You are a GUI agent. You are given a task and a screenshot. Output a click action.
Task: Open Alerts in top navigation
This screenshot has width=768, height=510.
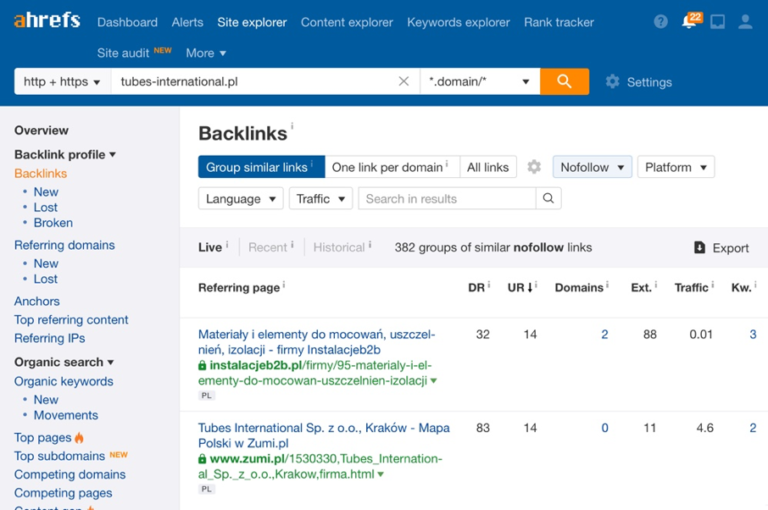coord(187,22)
